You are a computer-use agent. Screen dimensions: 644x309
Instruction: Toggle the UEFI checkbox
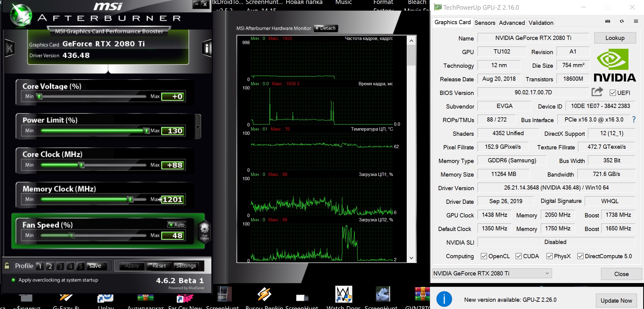[x=613, y=93]
